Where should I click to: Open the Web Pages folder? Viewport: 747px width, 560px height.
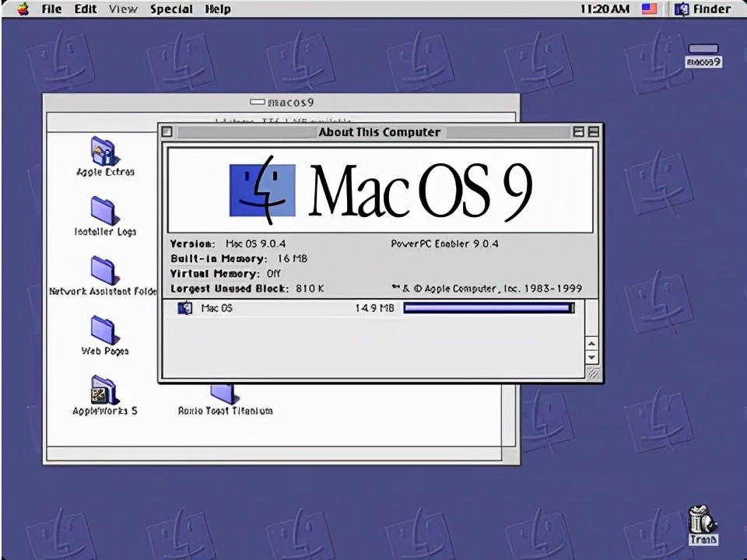click(x=104, y=330)
